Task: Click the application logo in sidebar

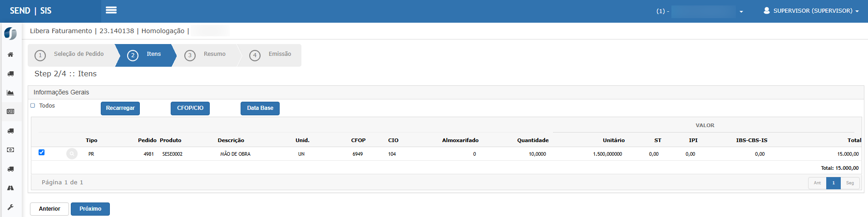Action: [10, 34]
